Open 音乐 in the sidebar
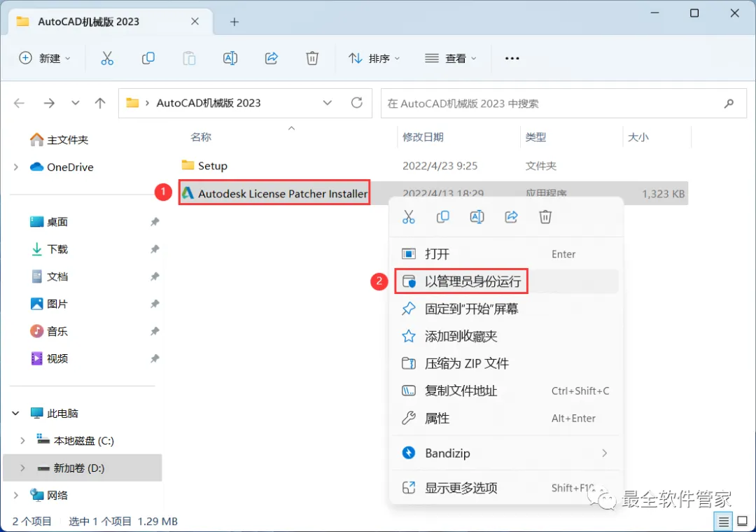 click(x=49, y=331)
